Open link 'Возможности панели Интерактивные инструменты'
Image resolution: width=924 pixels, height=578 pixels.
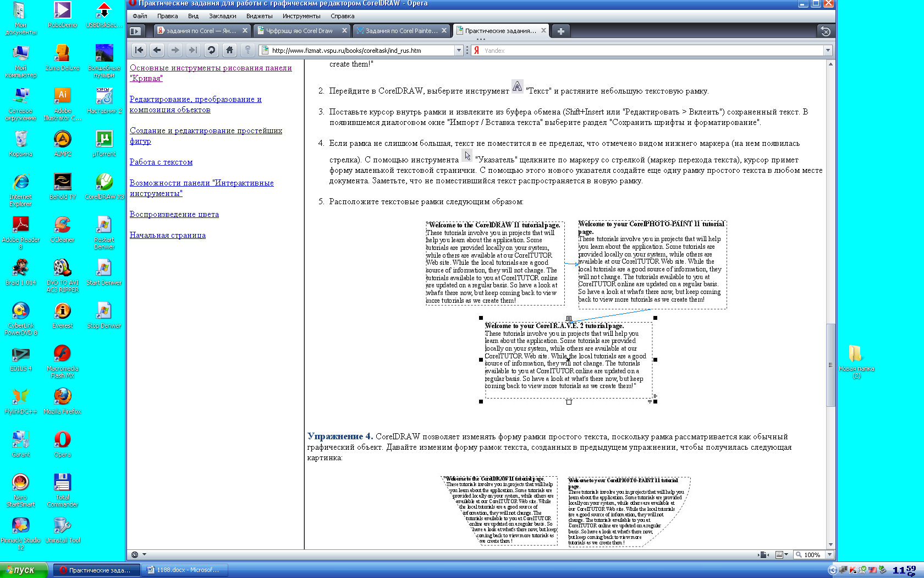point(201,188)
